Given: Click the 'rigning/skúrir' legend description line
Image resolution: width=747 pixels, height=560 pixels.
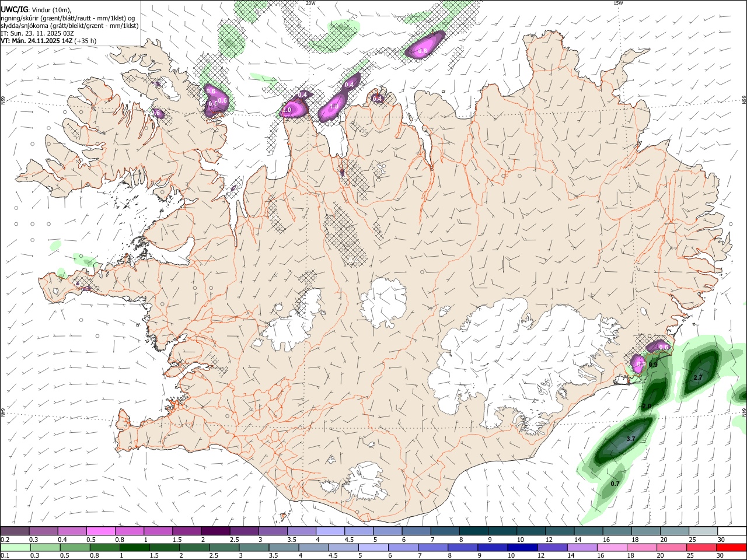Looking at the screenshot, I should [x=68, y=18].
